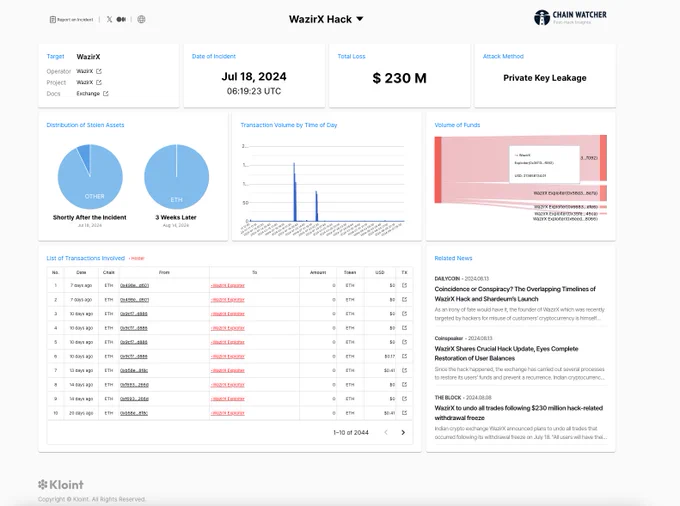Open WazirX Exploiter link in row 5
The height and width of the screenshot is (506, 680).
[x=228, y=342]
